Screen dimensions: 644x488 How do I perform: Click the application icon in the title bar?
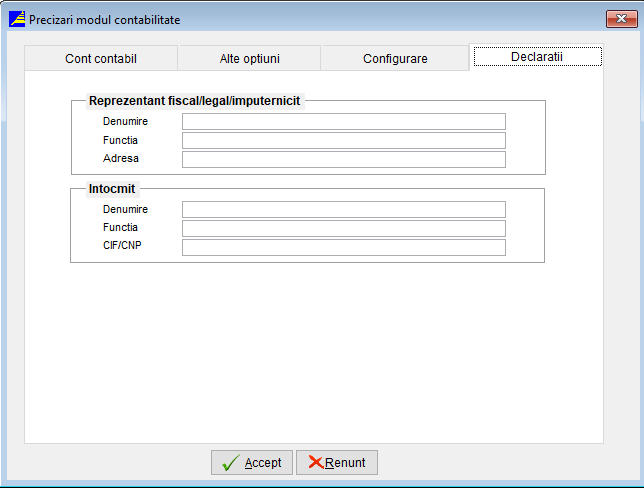click(x=17, y=19)
